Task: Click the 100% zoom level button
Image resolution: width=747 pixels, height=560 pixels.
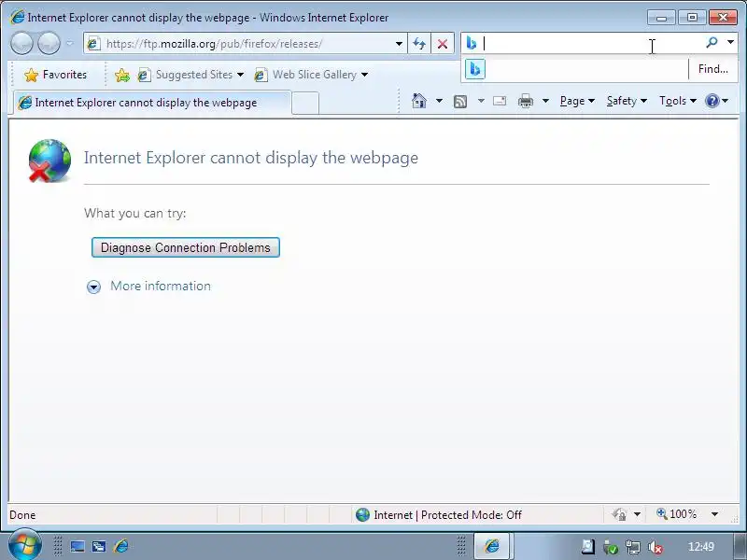Action: point(676,514)
